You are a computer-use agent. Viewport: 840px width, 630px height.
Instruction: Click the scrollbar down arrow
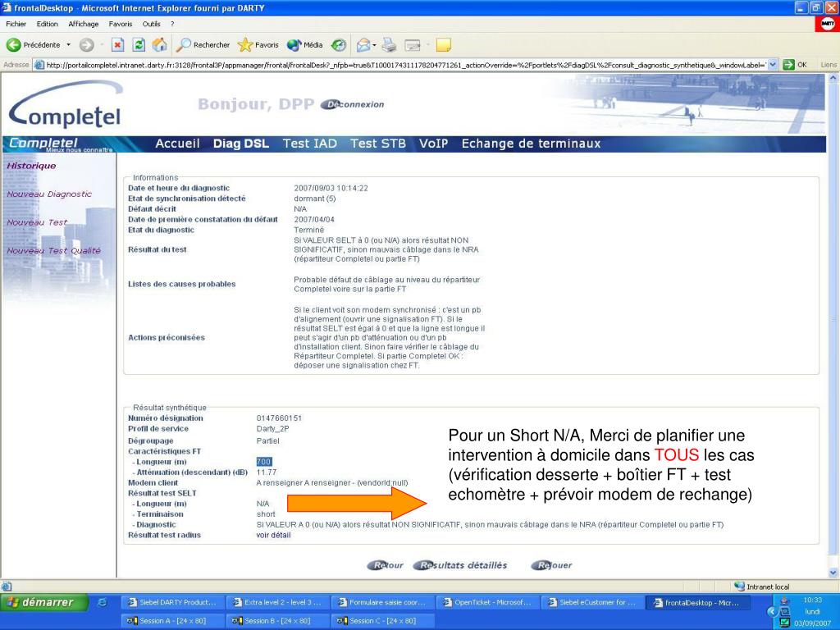click(x=833, y=573)
